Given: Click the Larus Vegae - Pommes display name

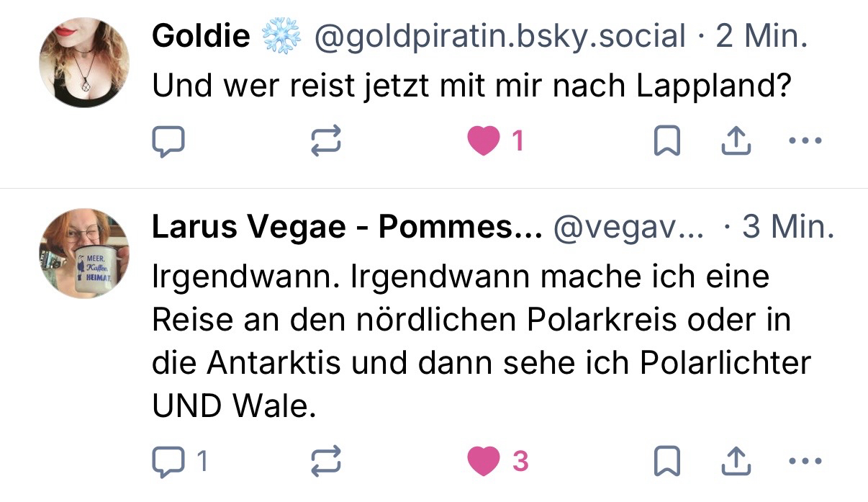Looking at the screenshot, I should 346,228.
